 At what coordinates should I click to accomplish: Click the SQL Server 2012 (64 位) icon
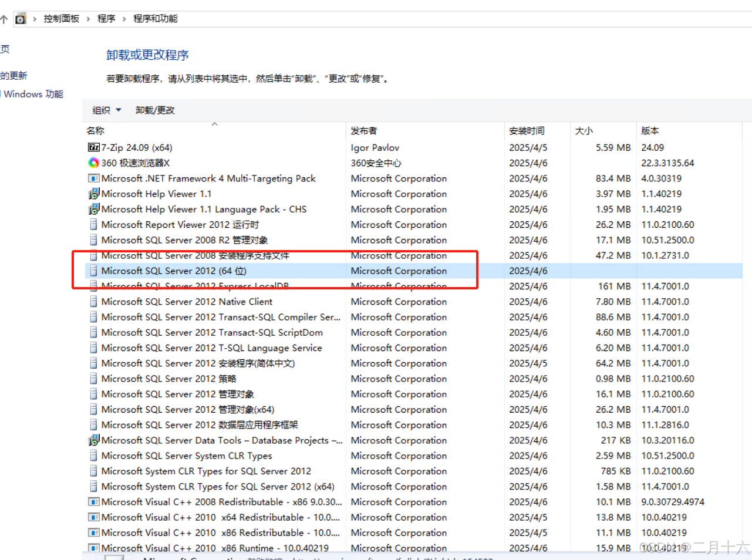[93, 271]
